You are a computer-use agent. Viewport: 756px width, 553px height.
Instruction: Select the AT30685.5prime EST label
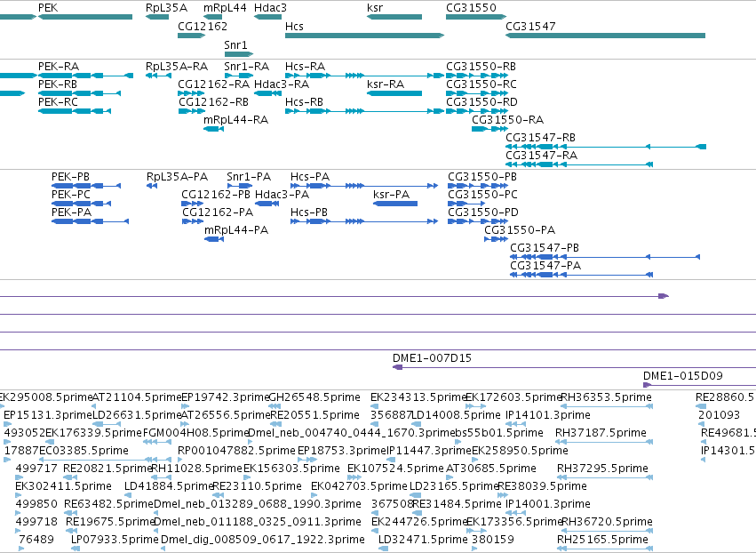point(490,469)
